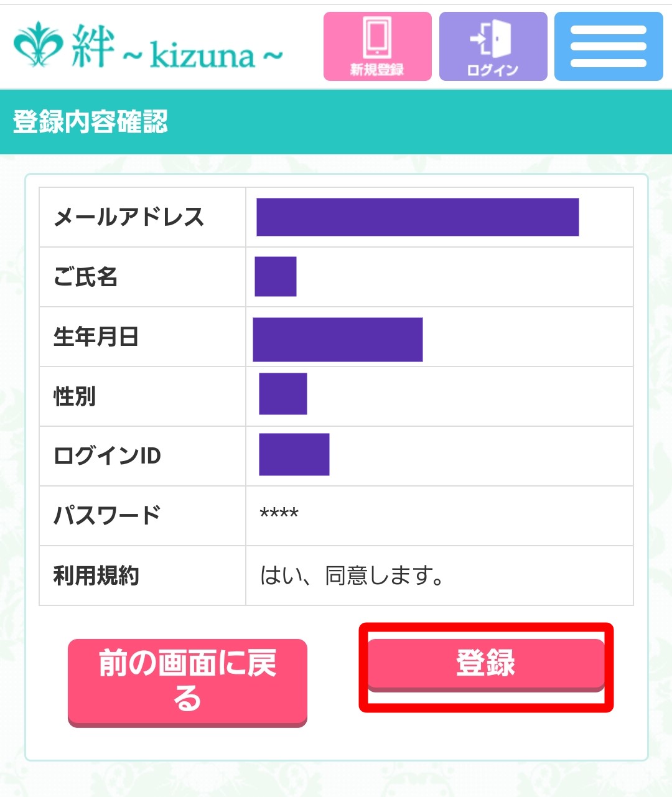The image size is (672, 797).
Task: Click the 性別 row label
Action: coord(75,396)
